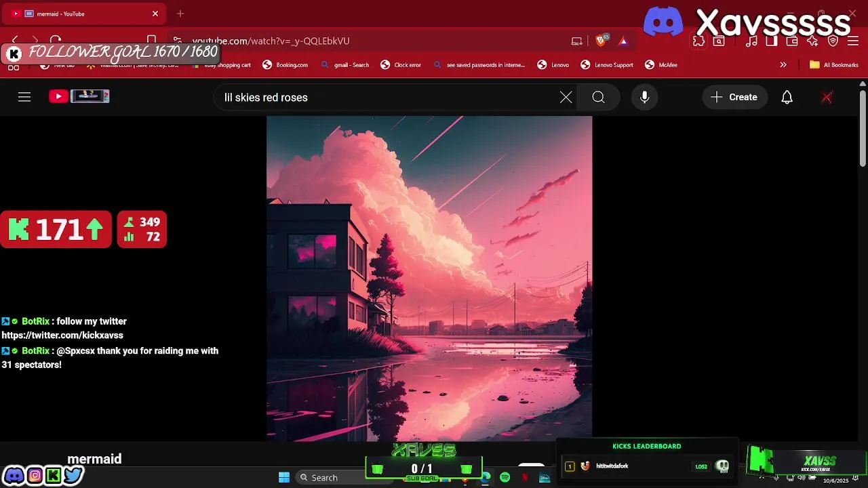Reload the page with the refresh icon

point(56,41)
